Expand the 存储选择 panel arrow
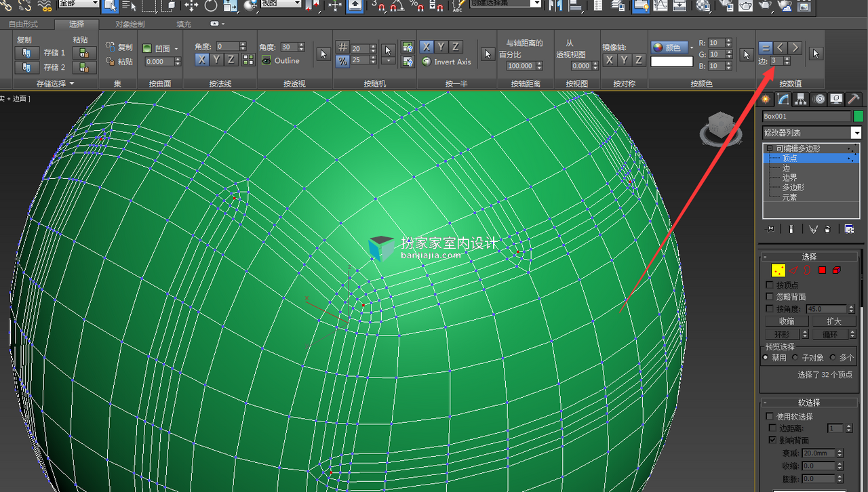This screenshot has height=492, width=868. 71,83
